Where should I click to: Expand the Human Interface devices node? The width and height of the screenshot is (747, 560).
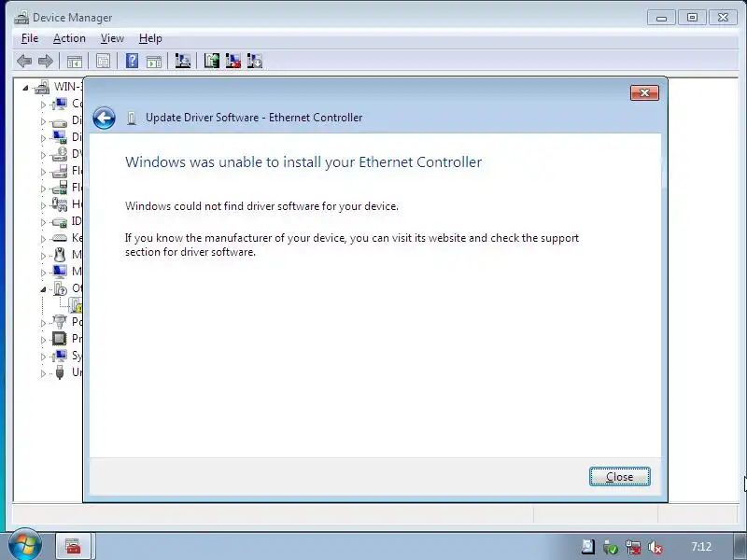(43, 205)
